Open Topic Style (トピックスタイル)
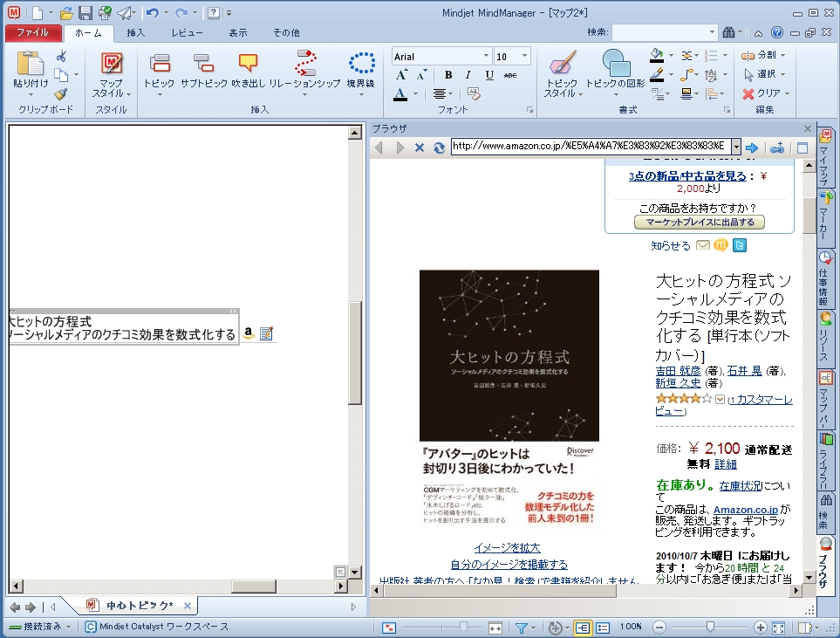 (x=562, y=63)
